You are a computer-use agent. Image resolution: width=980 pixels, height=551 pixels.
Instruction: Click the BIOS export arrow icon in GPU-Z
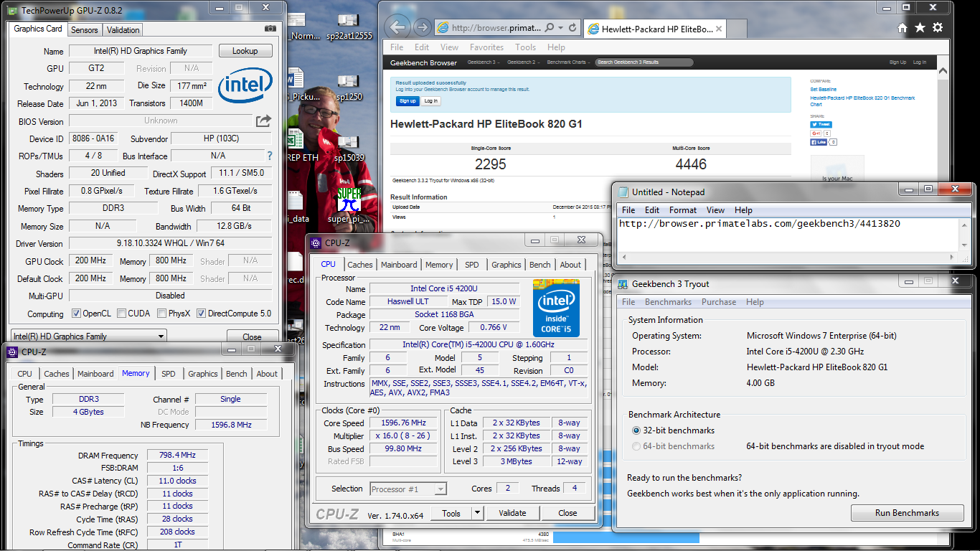coord(263,121)
